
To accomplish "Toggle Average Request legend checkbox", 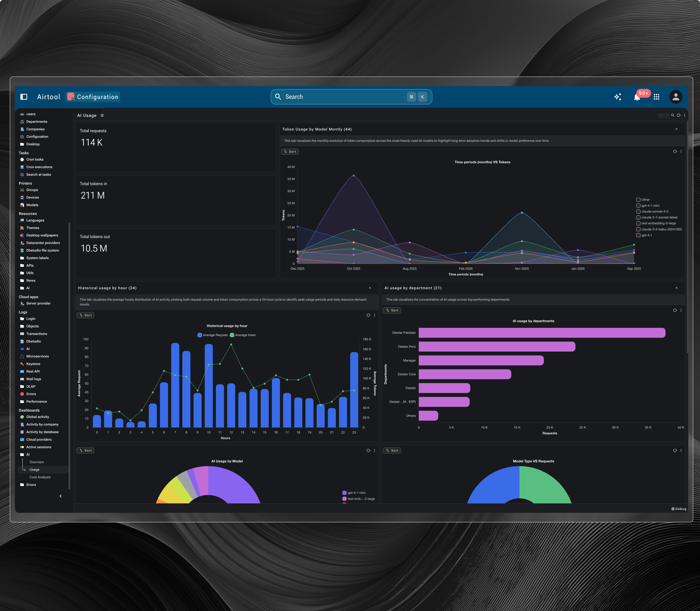I will click(199, 335).
